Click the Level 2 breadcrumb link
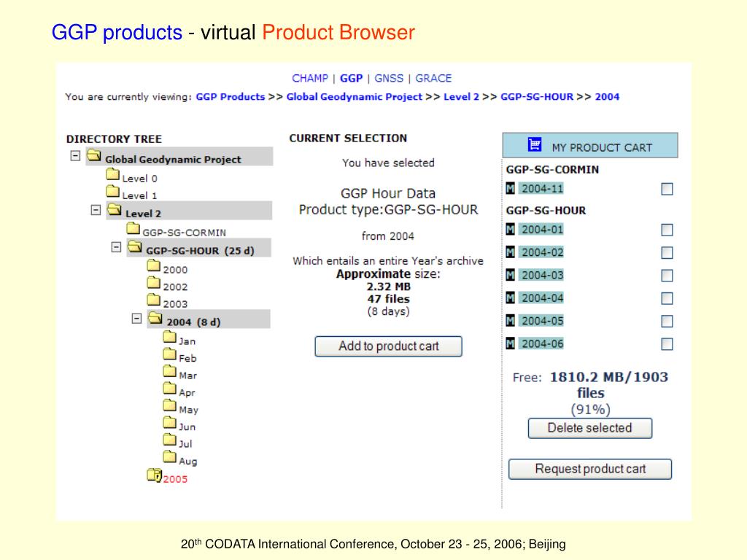Image resolution: width=747 pixels, height=560 pixels. coord(462,97)
